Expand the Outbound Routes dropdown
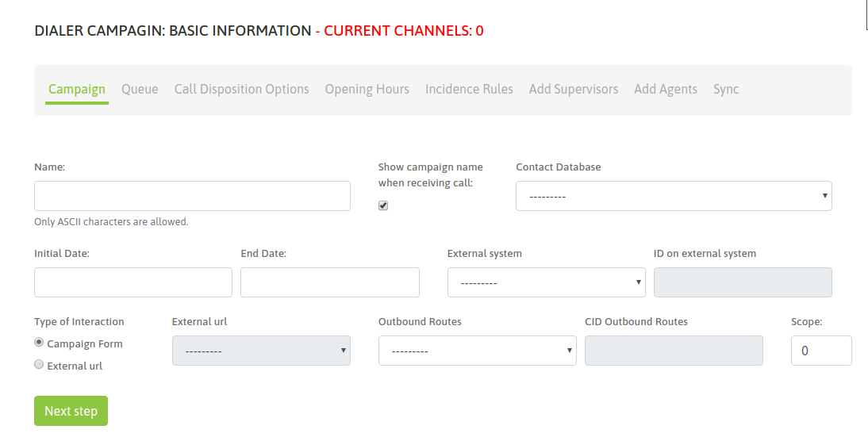 tap(477, 351)
